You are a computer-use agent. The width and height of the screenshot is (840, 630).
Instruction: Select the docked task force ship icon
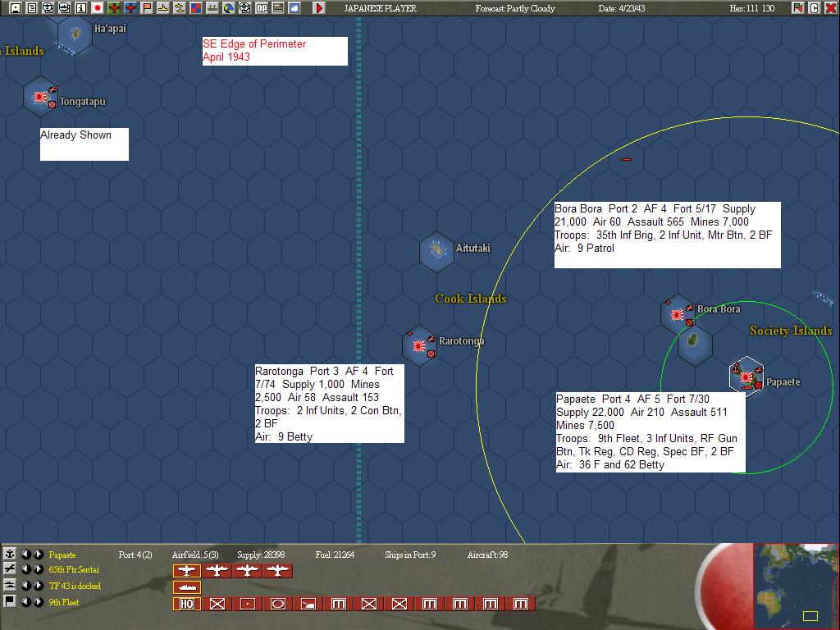[x=186, y=587]
